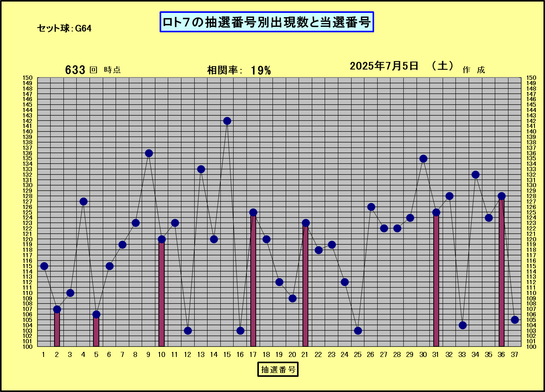Select the data point for number 37
The height and width of the screenshot is (392, 545).
click(x=515, y=320)
